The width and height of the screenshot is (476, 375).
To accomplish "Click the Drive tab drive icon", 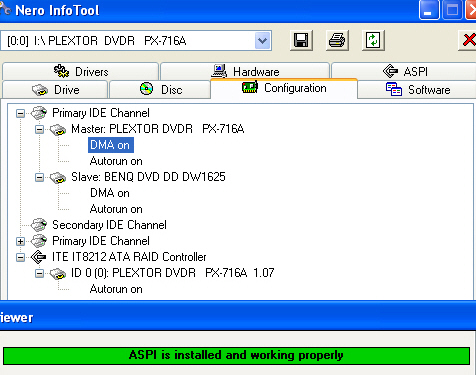I will (40, 90).
